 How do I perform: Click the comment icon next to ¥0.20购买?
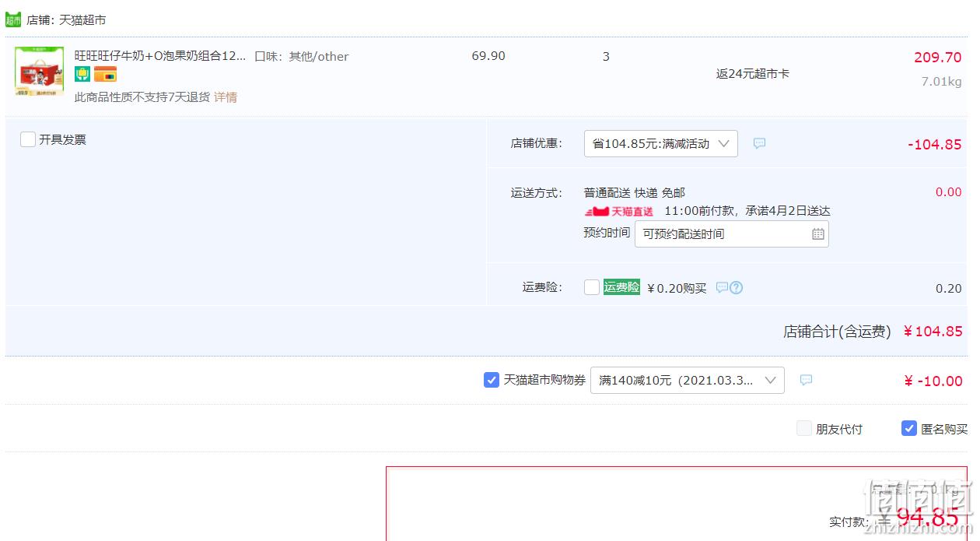tap(722, 288)
